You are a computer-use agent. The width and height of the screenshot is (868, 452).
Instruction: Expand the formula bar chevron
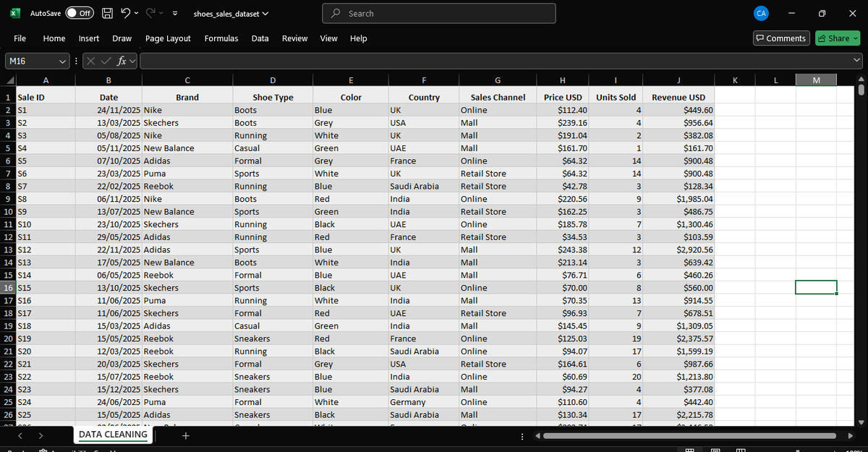858,61
